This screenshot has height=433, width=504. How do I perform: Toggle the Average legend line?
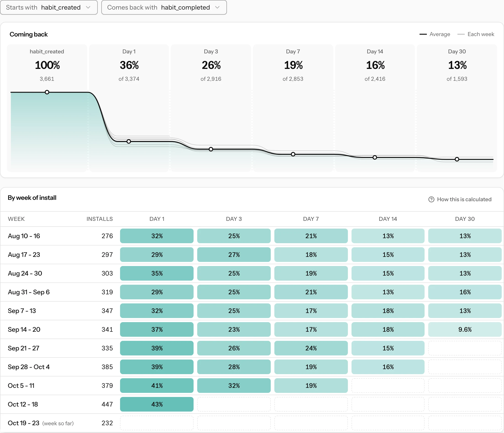pos(435,34)
